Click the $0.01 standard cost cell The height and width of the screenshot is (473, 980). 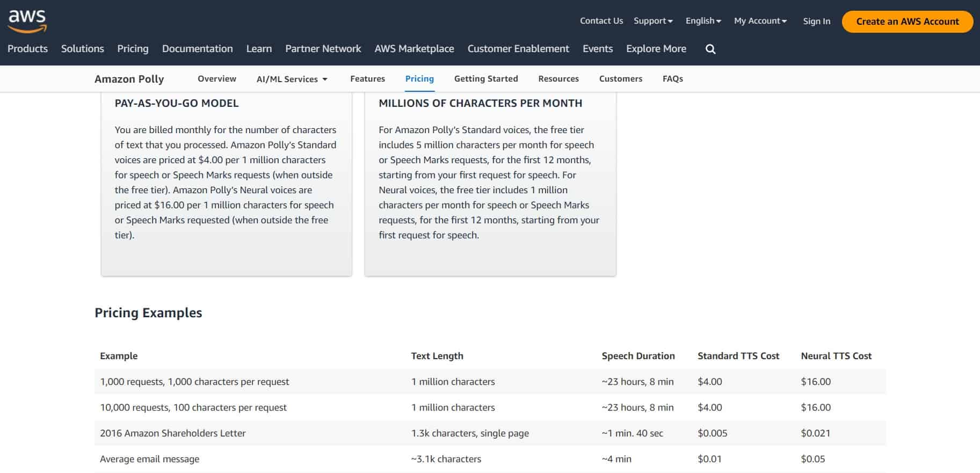tap(710, 459)
